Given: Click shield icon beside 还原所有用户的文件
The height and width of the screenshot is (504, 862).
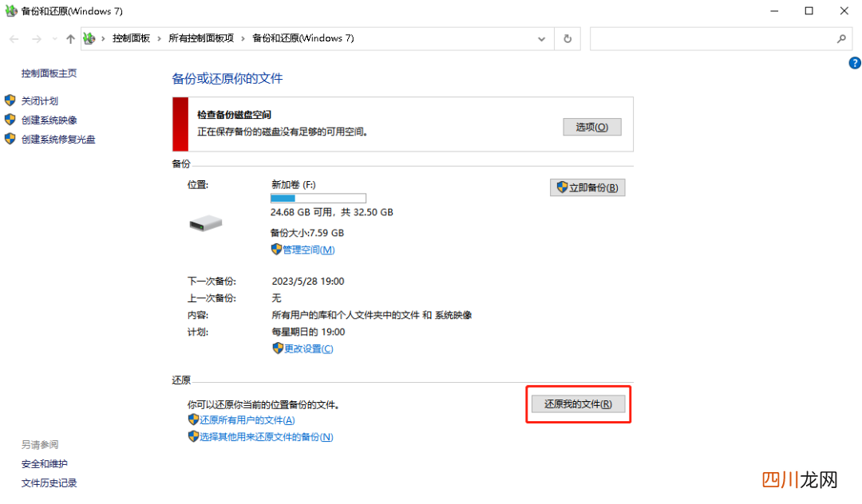Looking at the screenshot, I should [193, 419].
